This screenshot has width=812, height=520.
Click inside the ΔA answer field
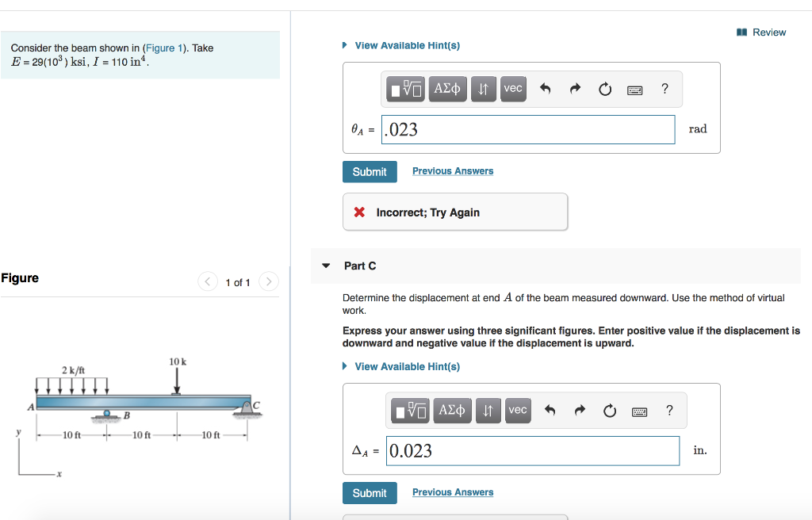coord(533,451)
